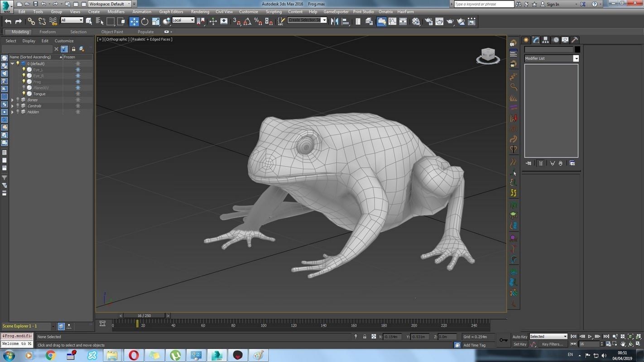Toggle 3D Snaps in main toolbar
The width and height of the screenshot is (644, 362).
tap(236, 21)
